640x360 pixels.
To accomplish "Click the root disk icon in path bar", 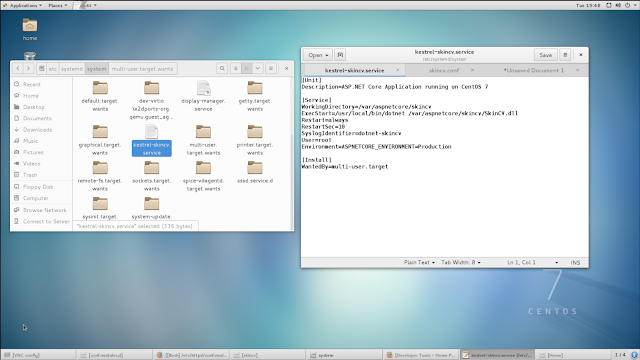I will coord(42,69).
